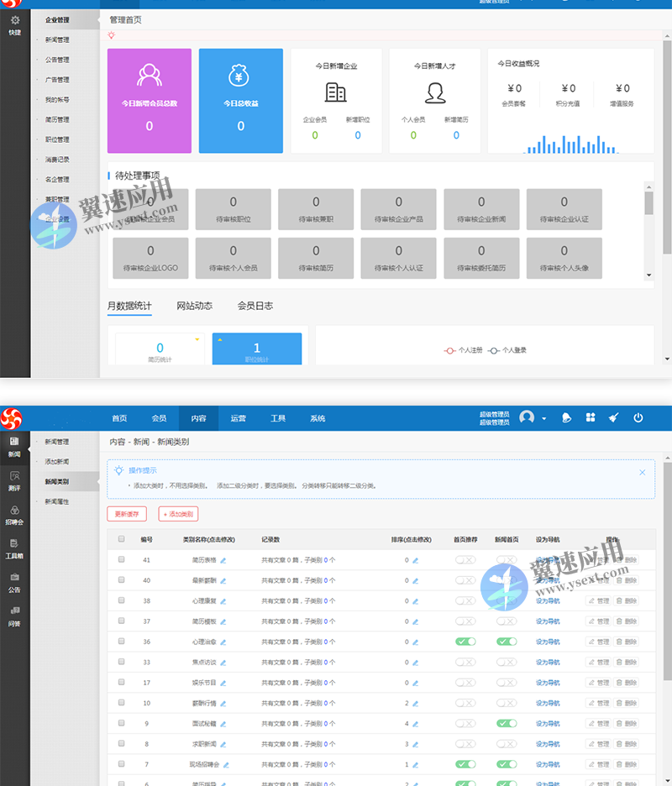
Task: Click the 添加类别 button
Action: click(x=178, y=514)
